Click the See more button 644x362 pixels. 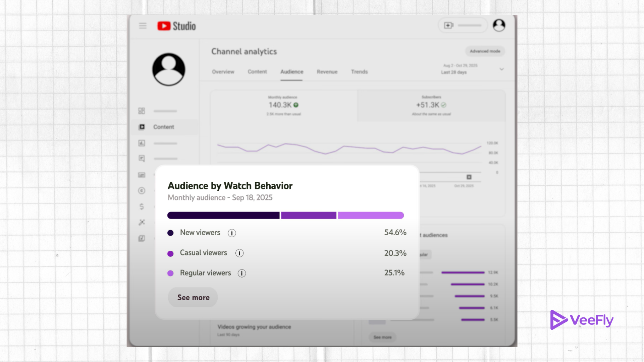click(193, 297)
